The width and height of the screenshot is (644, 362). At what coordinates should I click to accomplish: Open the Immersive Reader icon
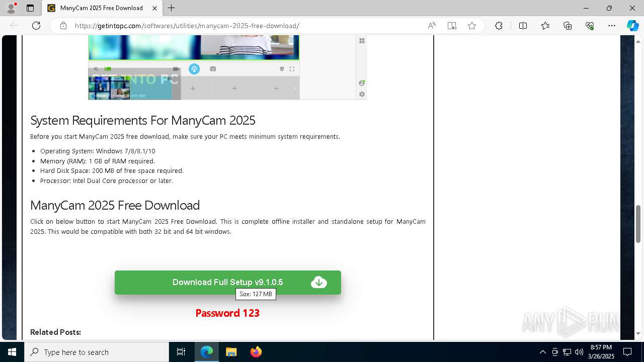click(x=452, y=26)
